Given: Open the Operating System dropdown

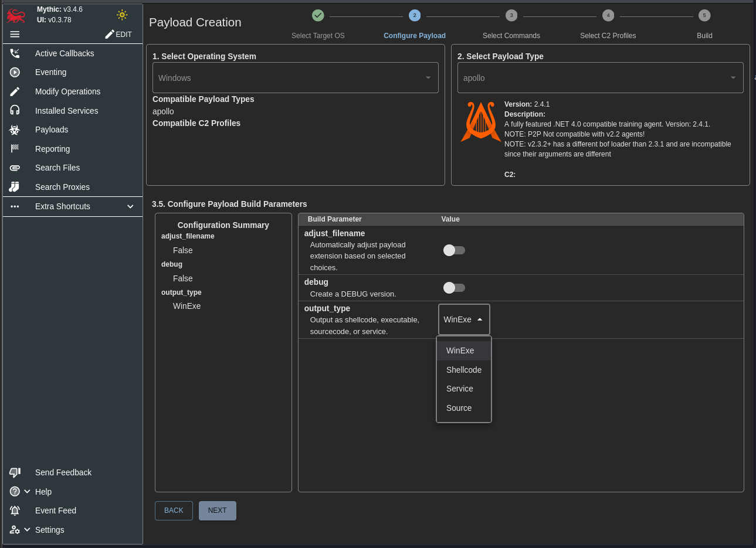Looking at the screenshot, I should (x=295, y=78).
